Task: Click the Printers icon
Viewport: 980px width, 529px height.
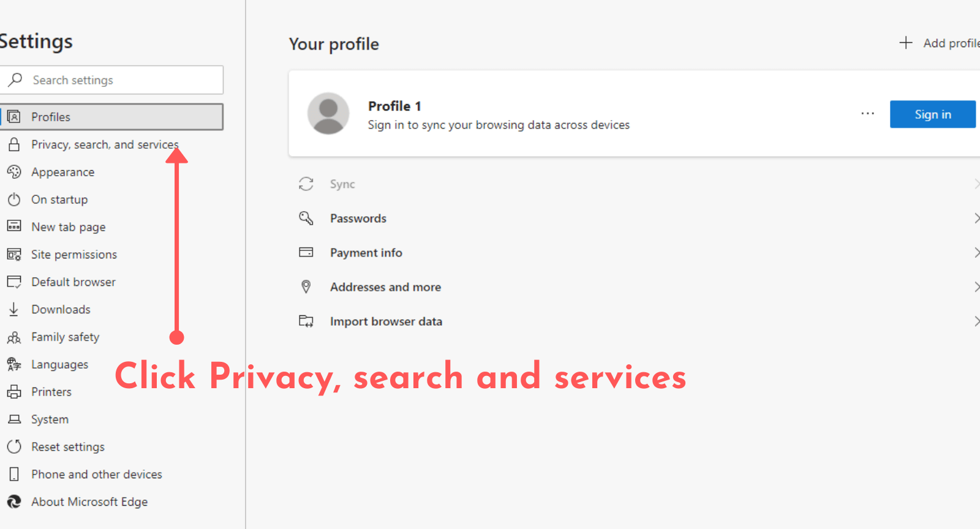Action: 14,392
